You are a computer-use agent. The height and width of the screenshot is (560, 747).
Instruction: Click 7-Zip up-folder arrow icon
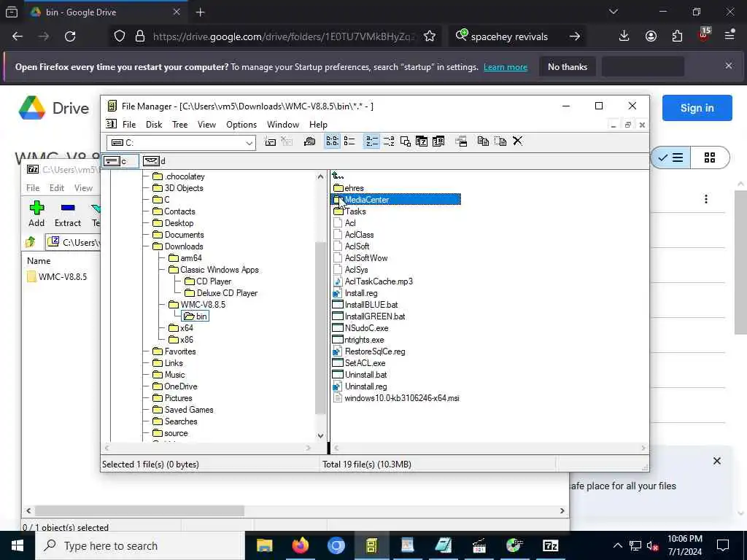coord(31,242)
